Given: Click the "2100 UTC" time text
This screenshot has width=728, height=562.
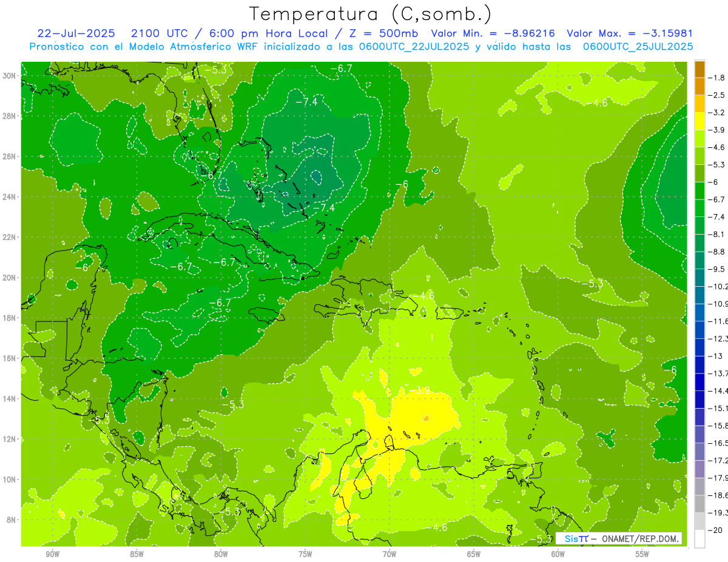Looking at the screenshot, I should [x=160, y=33].
